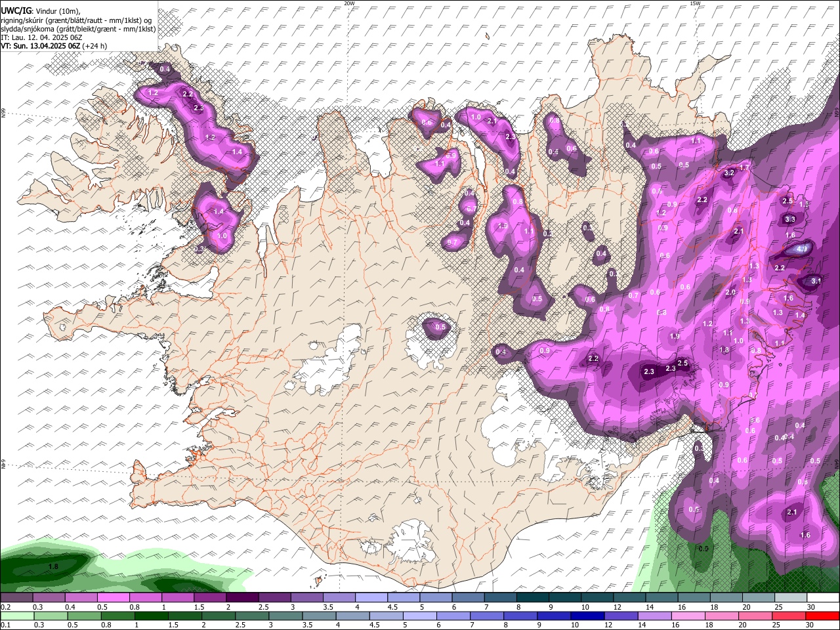
Task: Click the 0.1 label in the rain legend row
Action: (x=6, y=625)
